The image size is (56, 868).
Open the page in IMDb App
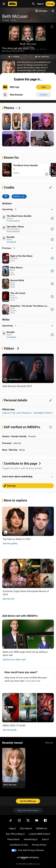pyautogui.click(x=44, y=87)
